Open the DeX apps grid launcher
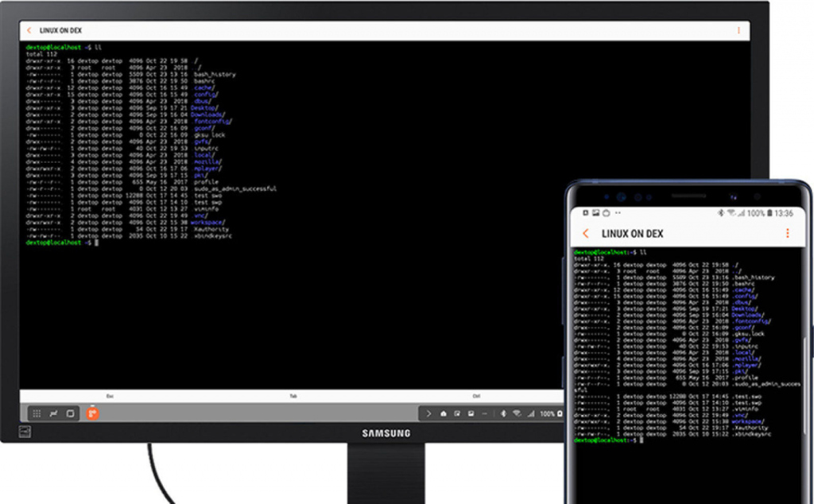Image resolution: width=814 pixels, height=504 pixels. coord(37,413)
